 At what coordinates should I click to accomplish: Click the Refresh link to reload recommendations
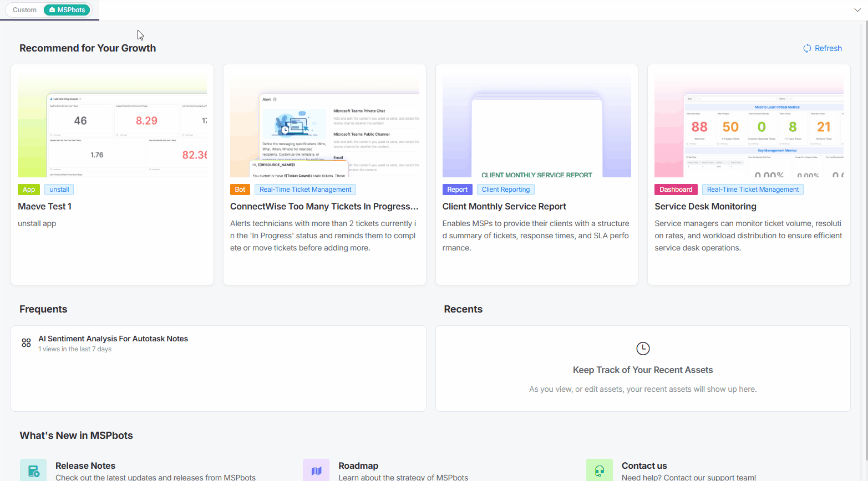pyautogui.click(x=828, y=48)
